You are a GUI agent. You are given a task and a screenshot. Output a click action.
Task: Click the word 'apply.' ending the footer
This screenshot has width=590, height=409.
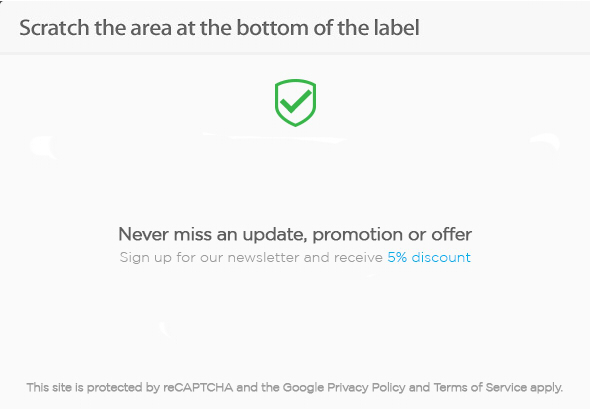pyautogui.click(x=546, y=388)
